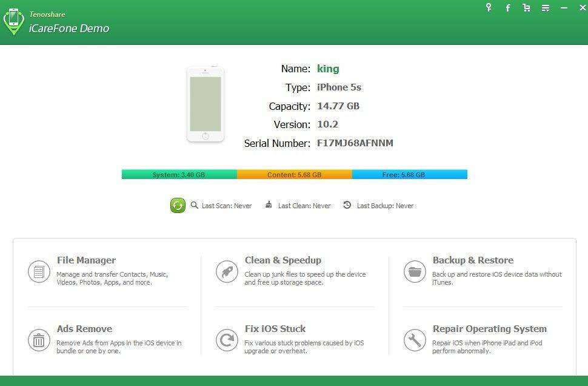Close the iCareFone window
588x386 pixels.
tap(583, 7)
